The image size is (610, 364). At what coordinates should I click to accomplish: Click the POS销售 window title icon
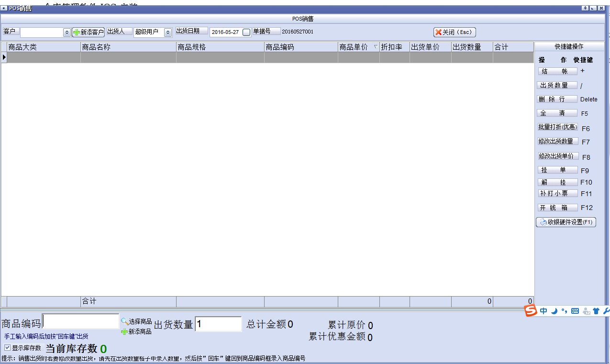point(4,9)
